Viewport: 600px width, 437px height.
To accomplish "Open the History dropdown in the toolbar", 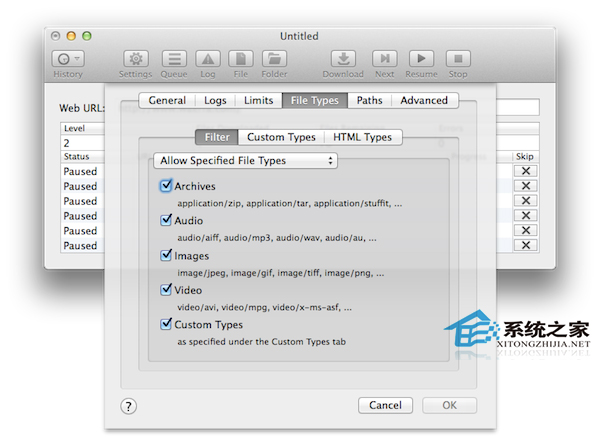I will [x=68, y=59].
